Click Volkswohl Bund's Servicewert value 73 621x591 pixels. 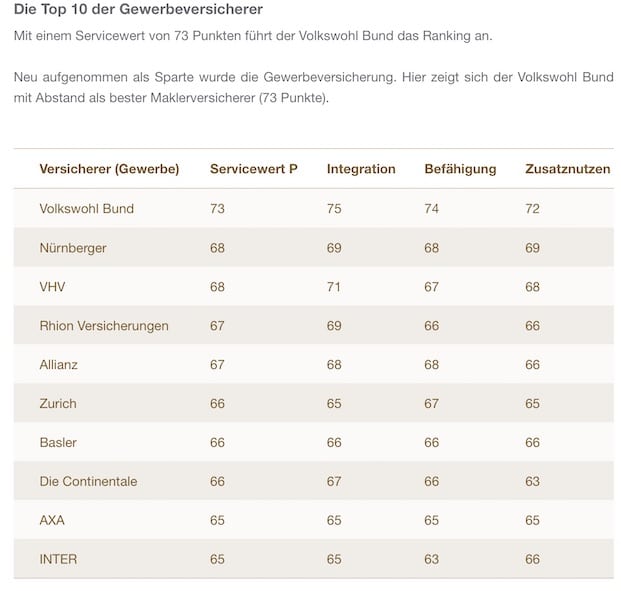click(218, 208)
